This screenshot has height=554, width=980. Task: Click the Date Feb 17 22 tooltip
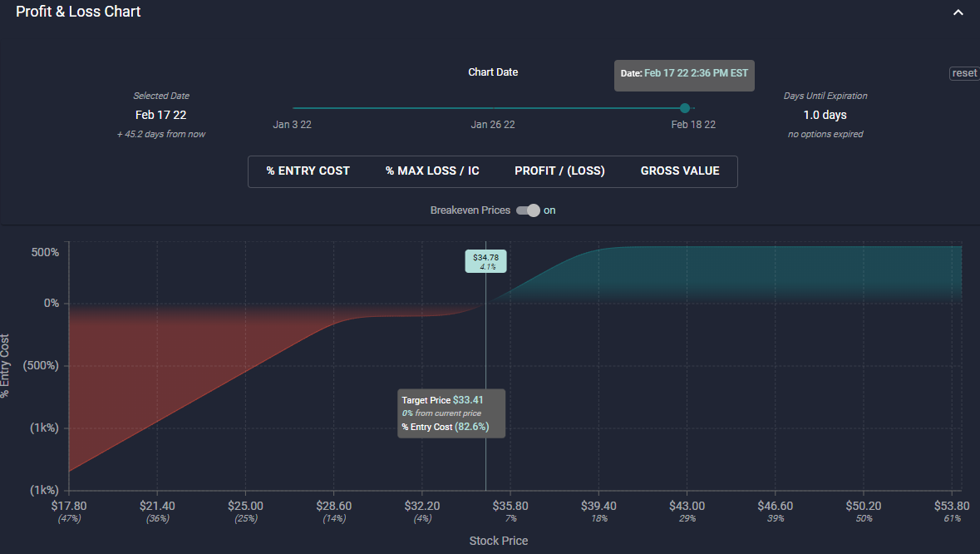684,74
